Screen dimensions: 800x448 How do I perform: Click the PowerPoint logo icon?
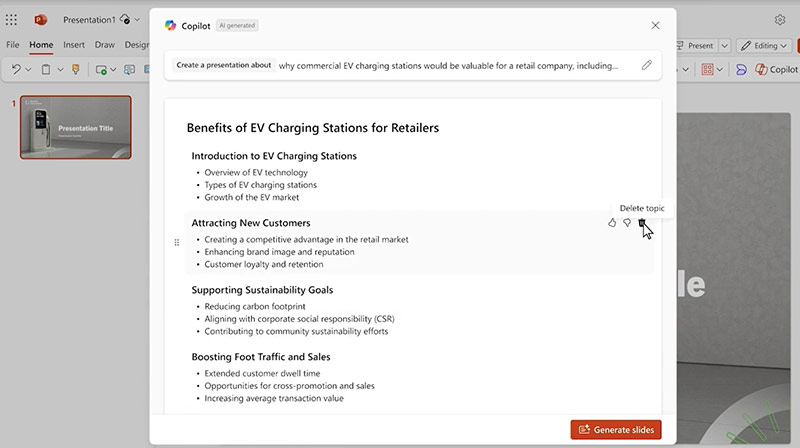click(40, 20)
